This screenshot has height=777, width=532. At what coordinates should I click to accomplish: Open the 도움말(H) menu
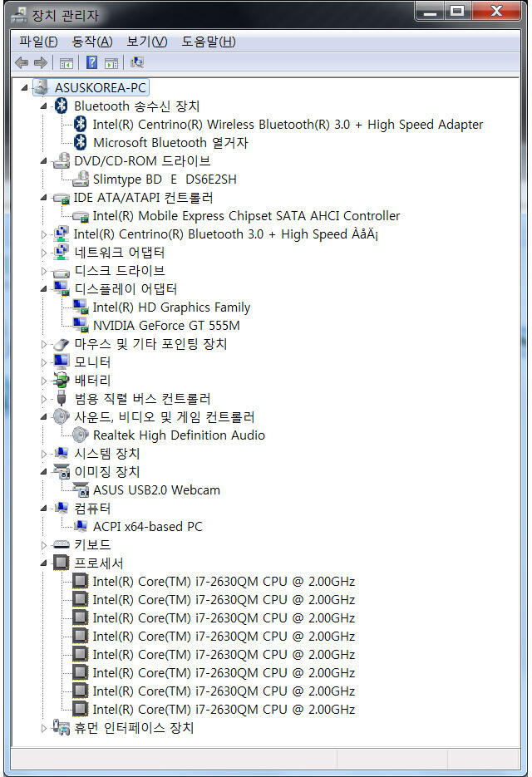coord(209,42)
